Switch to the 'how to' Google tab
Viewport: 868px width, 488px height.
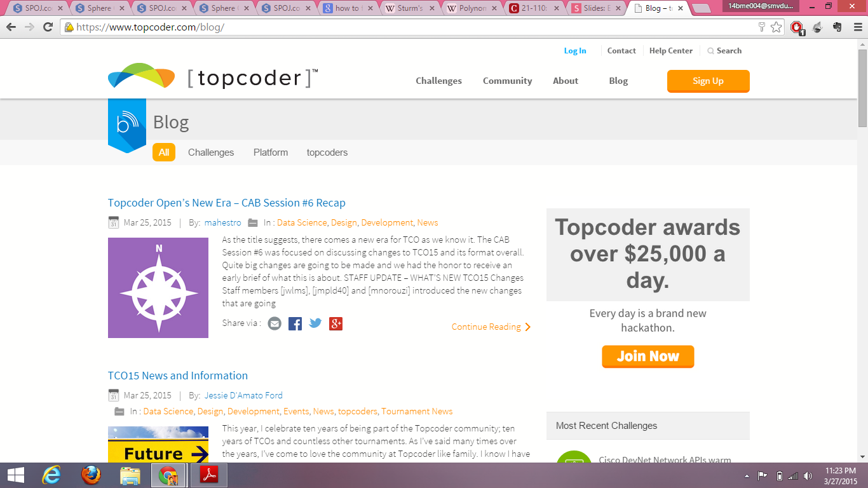click(348, 8)
